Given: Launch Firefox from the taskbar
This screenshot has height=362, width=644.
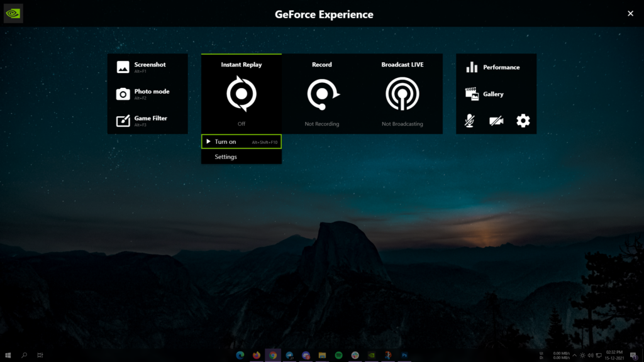Looking at the screenshot, I should point(257,355).
